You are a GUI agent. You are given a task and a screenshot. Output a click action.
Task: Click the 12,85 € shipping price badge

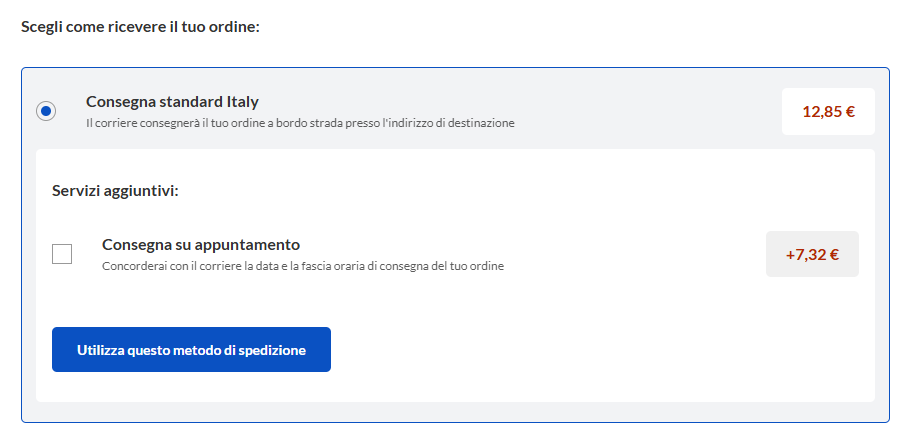click(828, 111)
